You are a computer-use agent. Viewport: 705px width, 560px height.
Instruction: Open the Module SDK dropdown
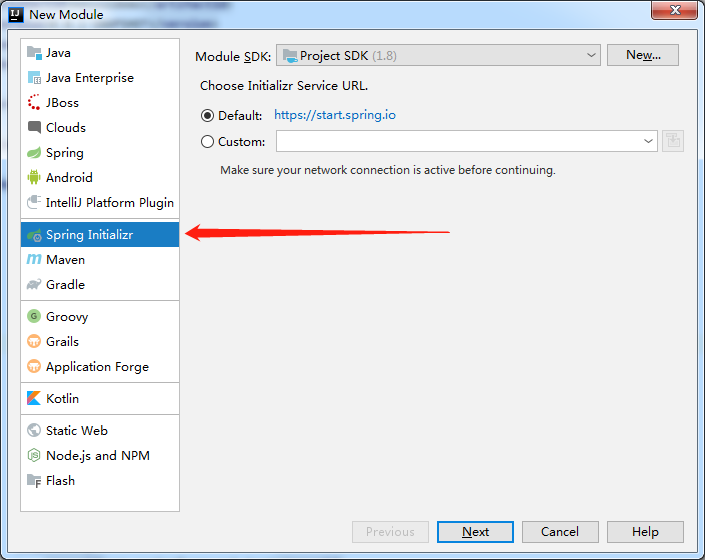[x=438, y=55]
